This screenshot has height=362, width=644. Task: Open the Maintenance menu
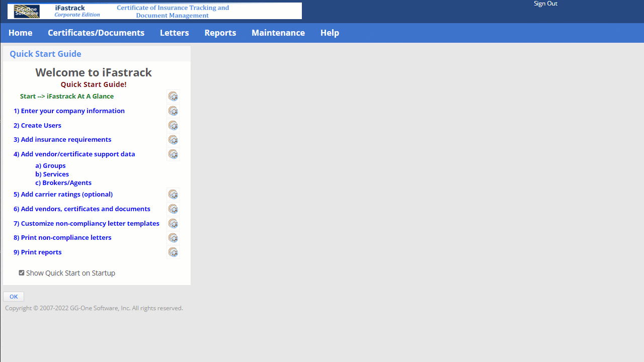(278, 33)
